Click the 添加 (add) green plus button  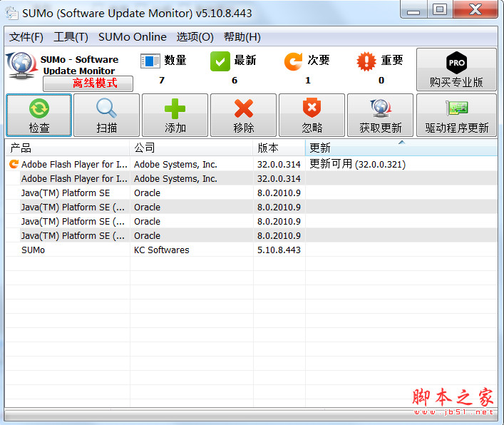click(x=175, y=115)
